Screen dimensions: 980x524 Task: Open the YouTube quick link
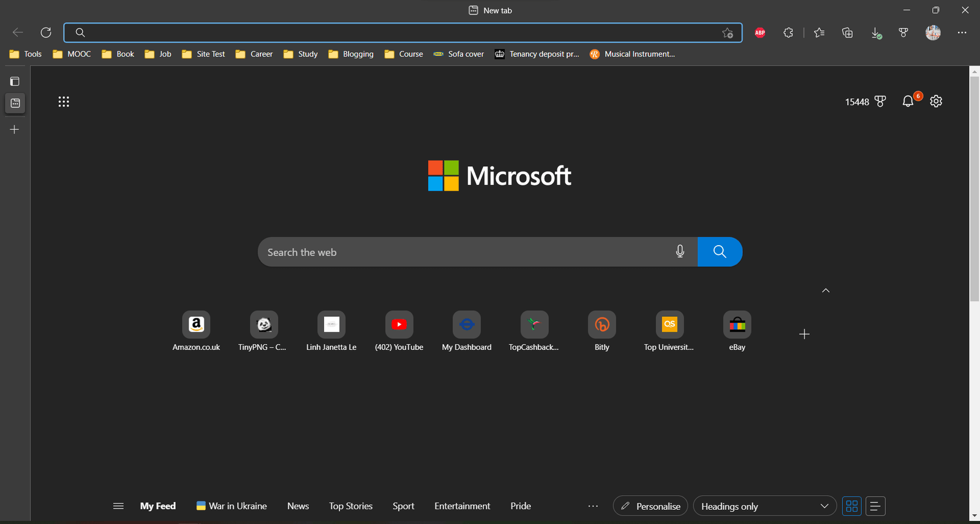point(399,332)
